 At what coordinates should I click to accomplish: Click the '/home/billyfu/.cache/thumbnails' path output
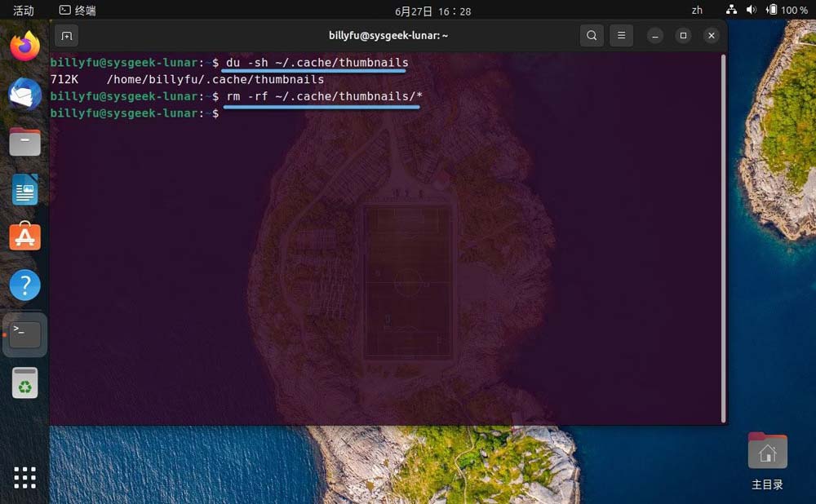point(215,80)
